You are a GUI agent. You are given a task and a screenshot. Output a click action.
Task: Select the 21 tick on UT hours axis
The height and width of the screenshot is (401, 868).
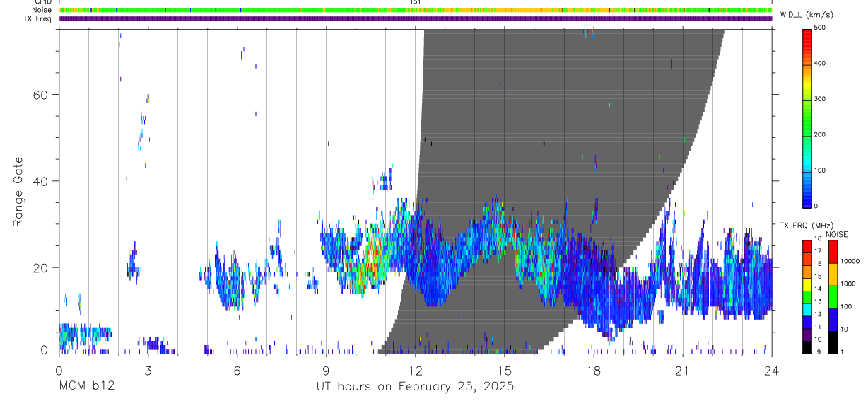[x=682, y=370]
